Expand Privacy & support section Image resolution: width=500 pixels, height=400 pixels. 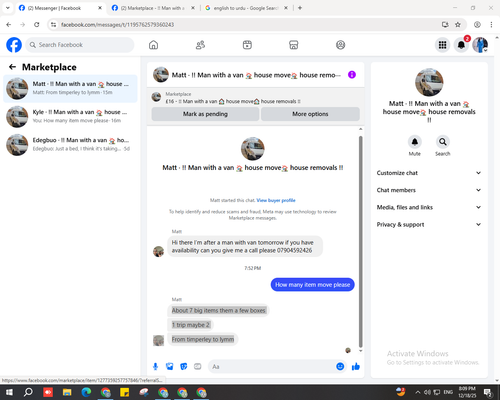click(429, 225)
